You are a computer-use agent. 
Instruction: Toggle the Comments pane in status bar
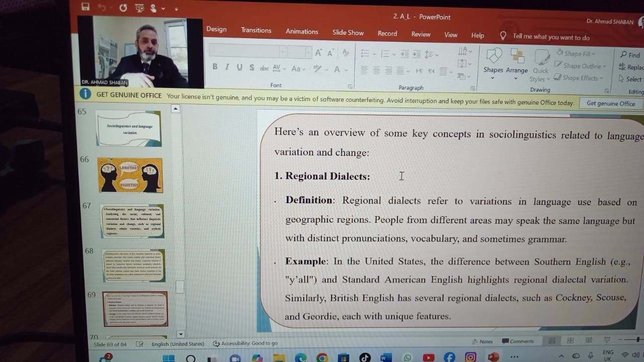pyautogui.click(x=518, y=341)
